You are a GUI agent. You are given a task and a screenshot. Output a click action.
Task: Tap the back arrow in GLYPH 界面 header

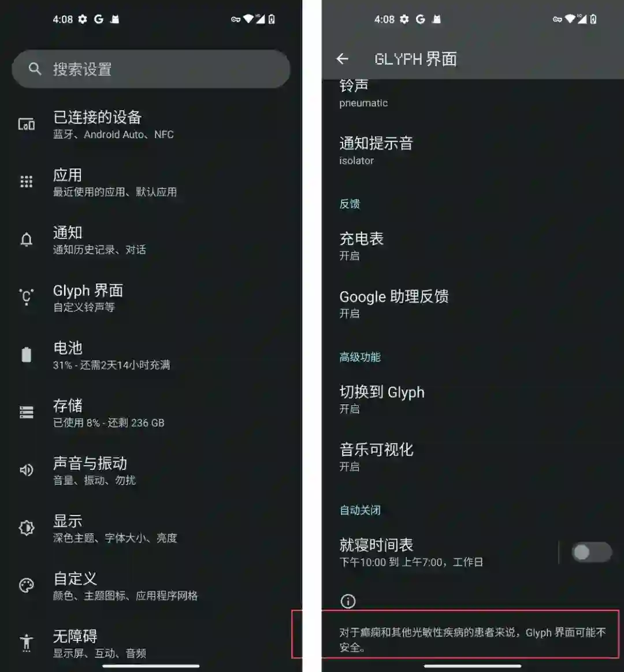point(342,59)
